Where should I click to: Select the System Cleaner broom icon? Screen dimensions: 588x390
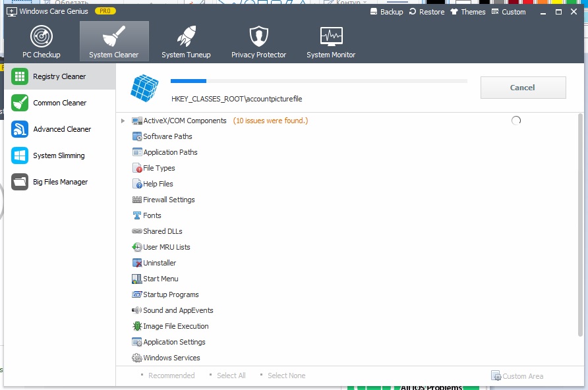(x=114, y=36)
